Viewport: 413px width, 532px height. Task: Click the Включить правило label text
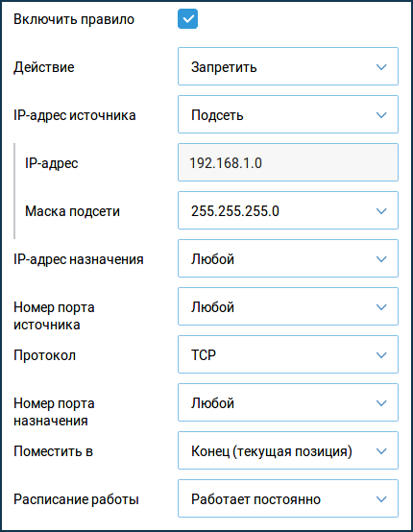(74, 19)
